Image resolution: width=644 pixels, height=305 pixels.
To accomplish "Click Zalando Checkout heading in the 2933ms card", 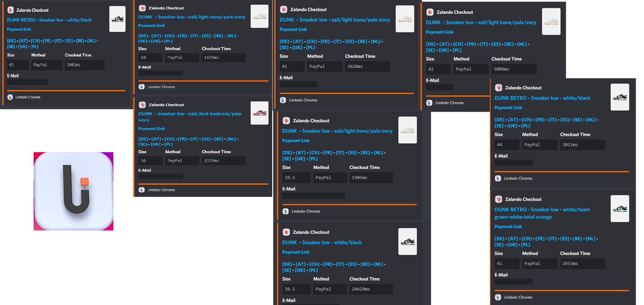I will (523, 199).
